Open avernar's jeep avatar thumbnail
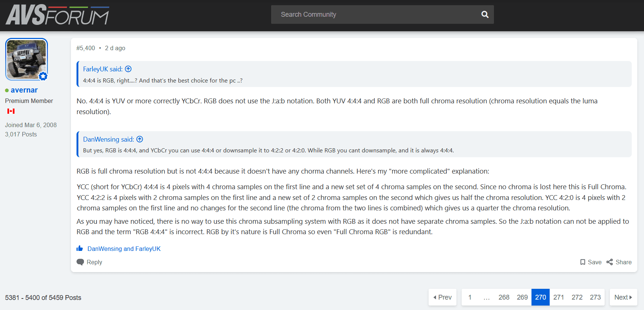 click(26, 59)
